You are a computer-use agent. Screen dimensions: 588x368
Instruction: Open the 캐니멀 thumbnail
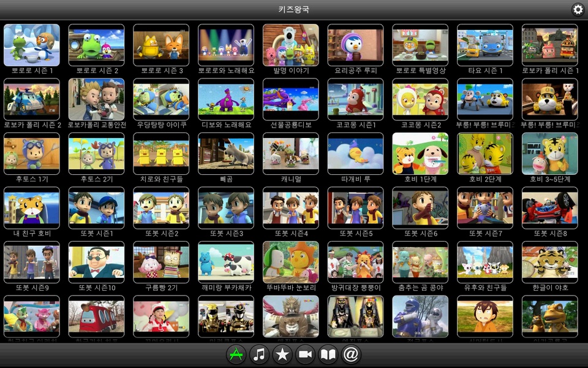click(x=291, y=153)
